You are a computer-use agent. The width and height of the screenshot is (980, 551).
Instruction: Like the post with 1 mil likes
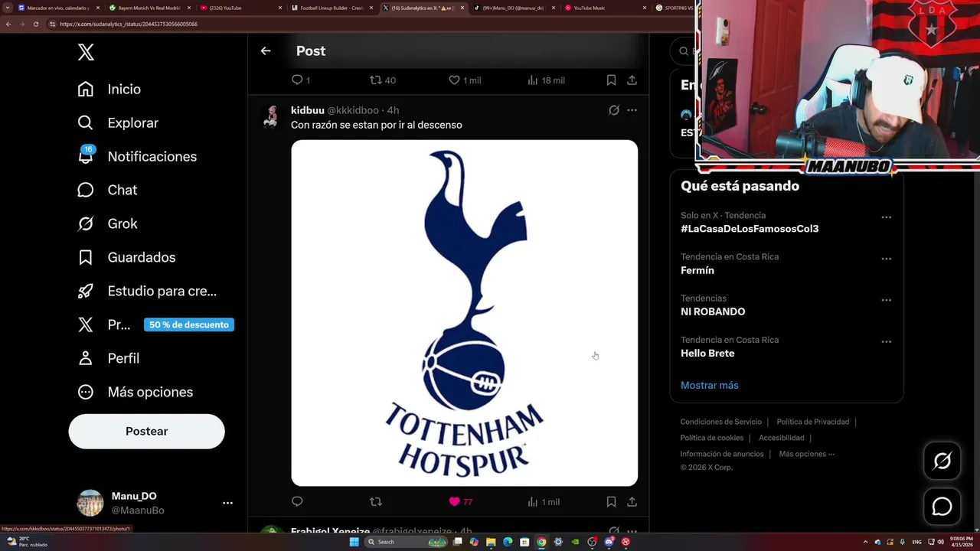[x=454, y=80]
